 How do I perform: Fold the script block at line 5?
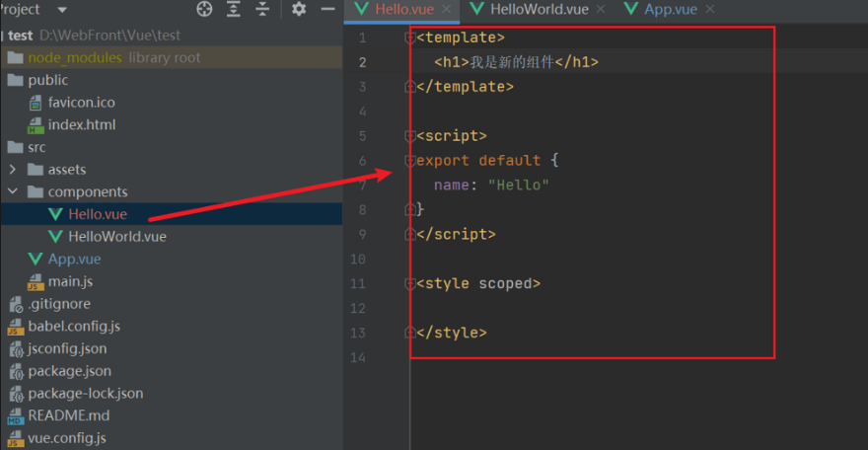click(x=410, y=136)
